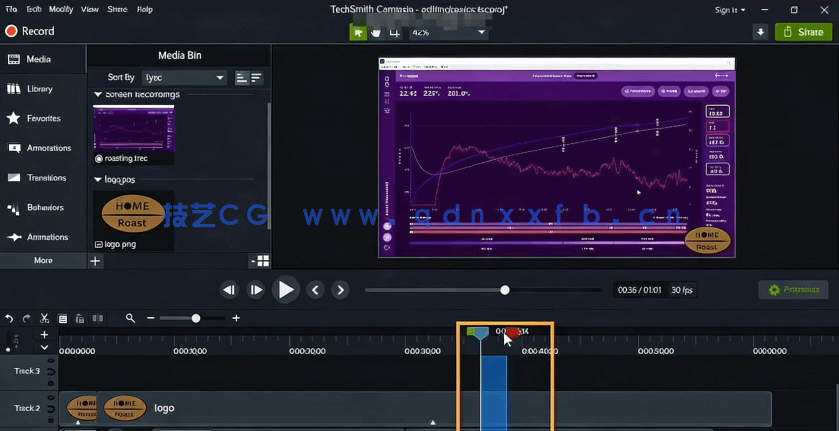839x431 pixels.
Task: Activate the Pan hand tool
Action: [376, 33]
